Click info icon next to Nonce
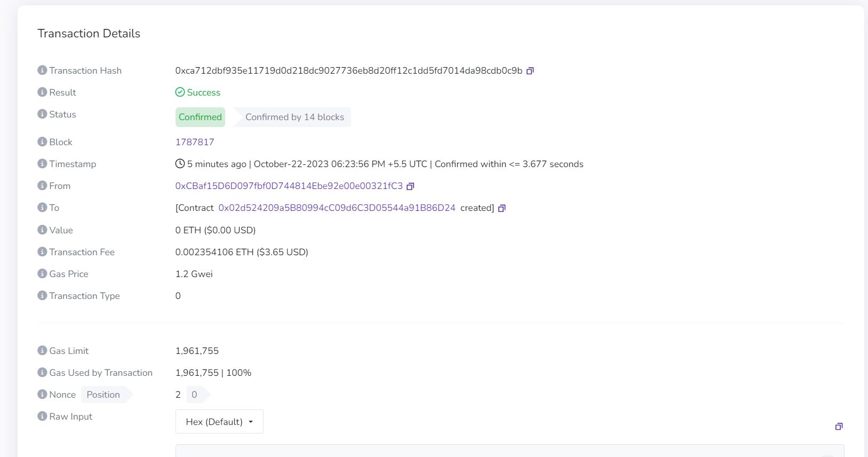This screenshot has width=868, height=457. pos(42,394)
